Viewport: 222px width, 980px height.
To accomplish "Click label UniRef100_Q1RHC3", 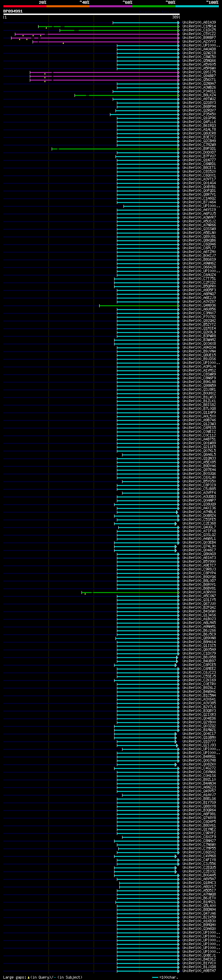I will pos(199,883).
